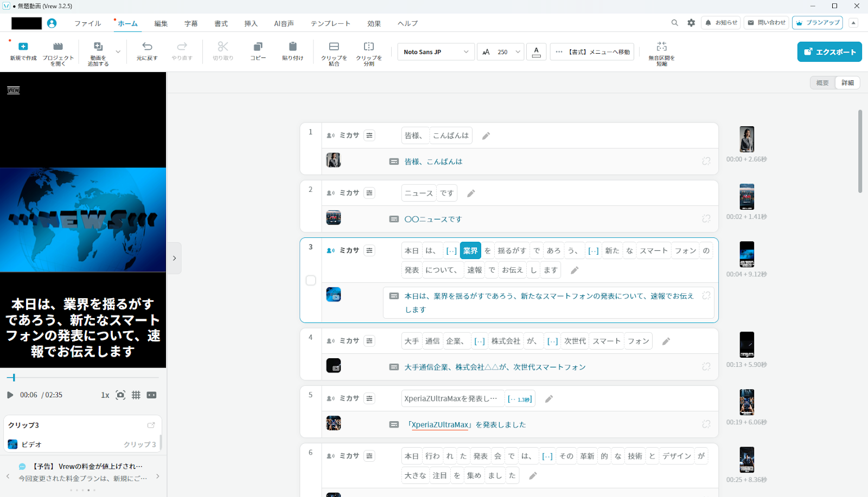Click the プランアップ button

[817, 23]
